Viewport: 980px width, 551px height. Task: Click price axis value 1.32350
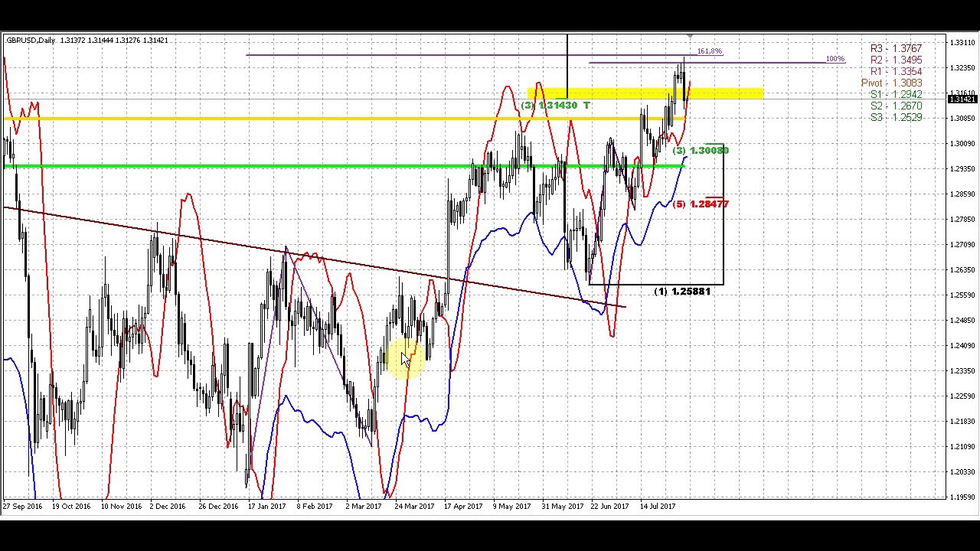click(963, 68)
